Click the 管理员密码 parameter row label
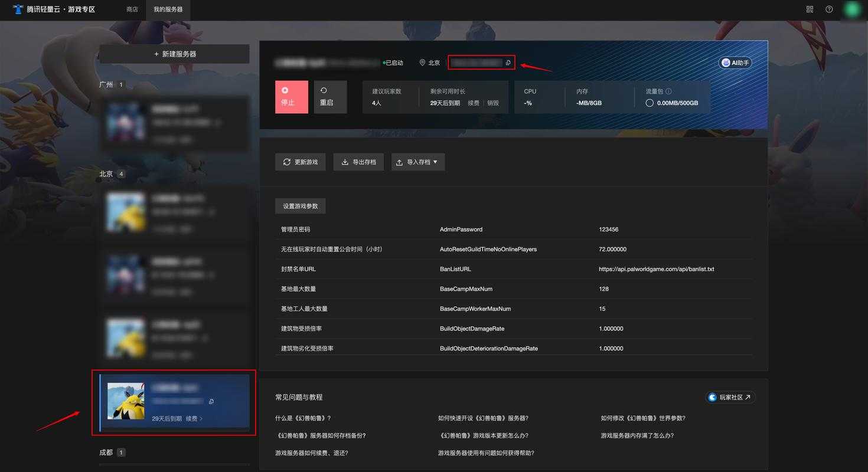Screen dimensions: 868x472 tap(295, 230)
